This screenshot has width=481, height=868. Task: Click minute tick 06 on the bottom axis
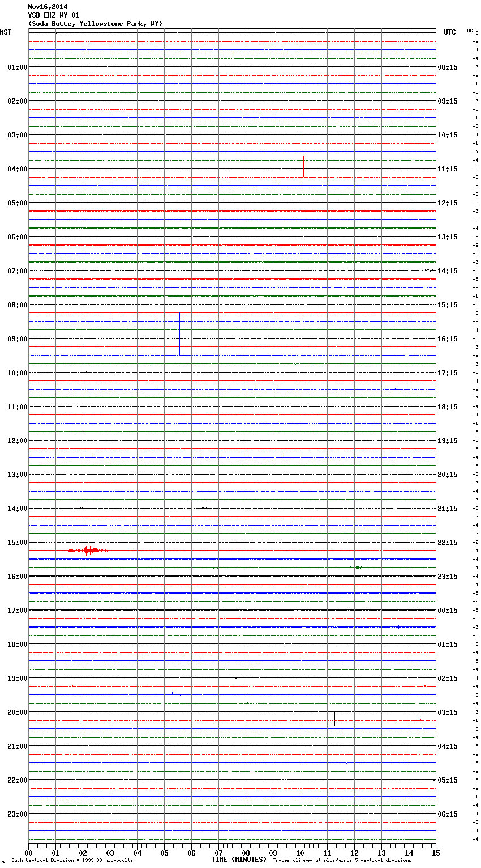click(191, 853)
